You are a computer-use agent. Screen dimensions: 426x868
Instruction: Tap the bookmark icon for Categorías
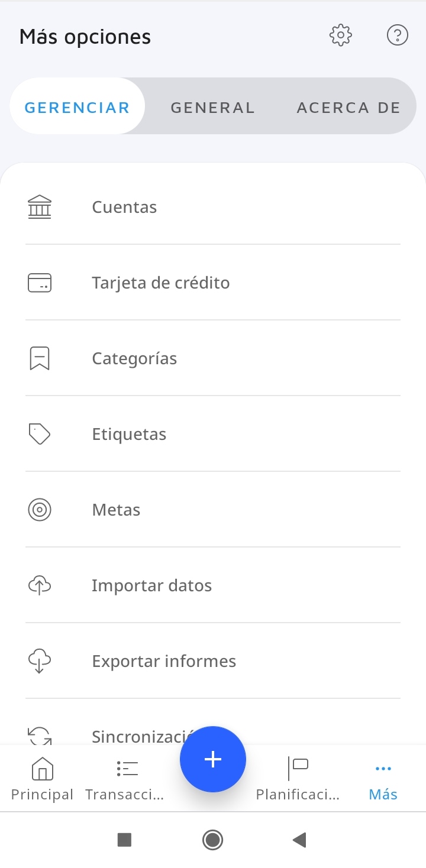point(40,359)
